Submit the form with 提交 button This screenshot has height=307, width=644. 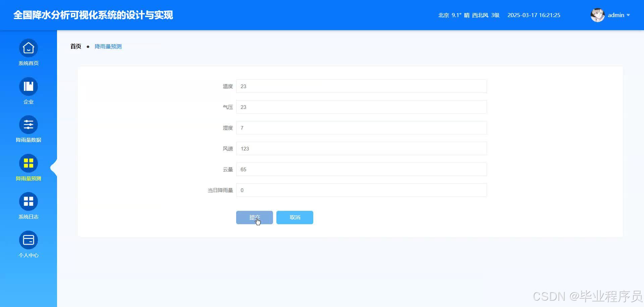pos(255,218)
